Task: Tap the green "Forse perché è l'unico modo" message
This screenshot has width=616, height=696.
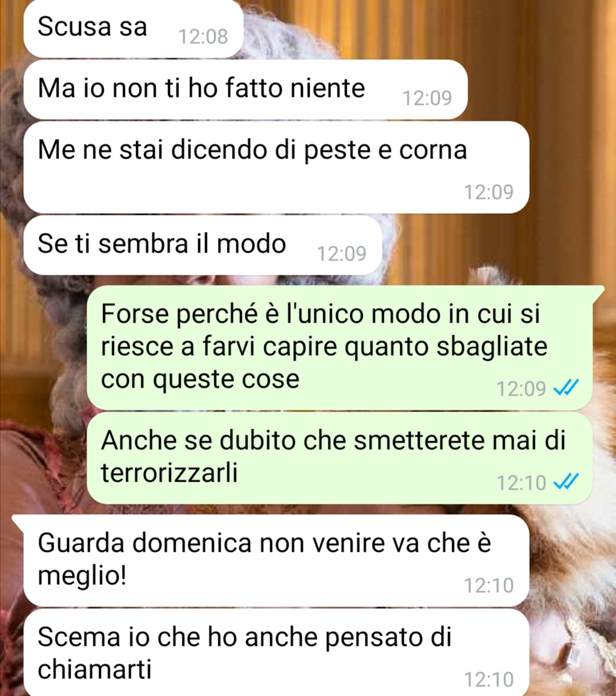Action: click(341, 348)
